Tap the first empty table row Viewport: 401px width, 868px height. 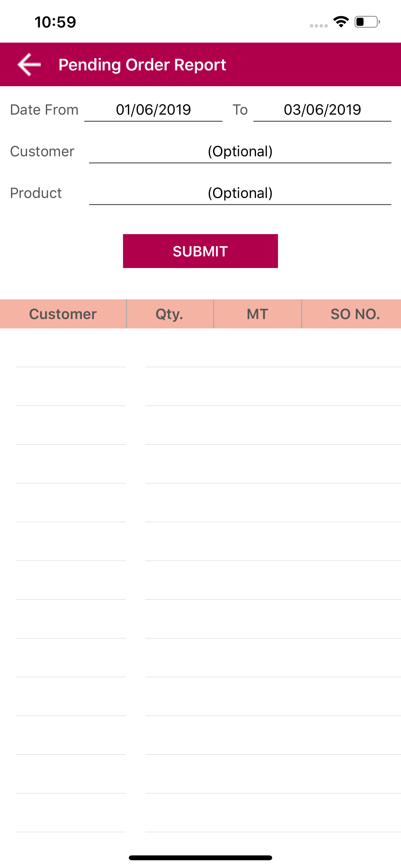(x=200, y=348)
